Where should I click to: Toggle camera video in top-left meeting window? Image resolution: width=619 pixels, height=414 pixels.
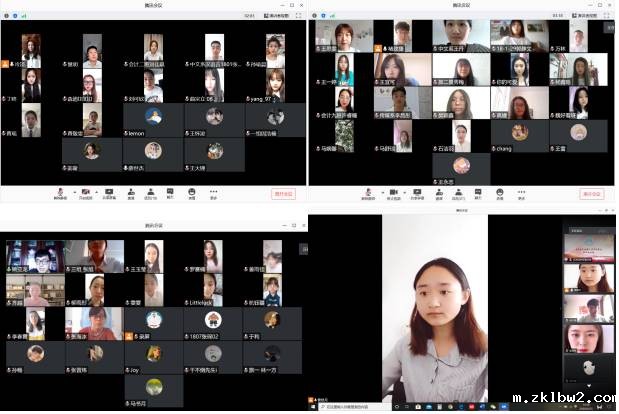click(84, 192)
